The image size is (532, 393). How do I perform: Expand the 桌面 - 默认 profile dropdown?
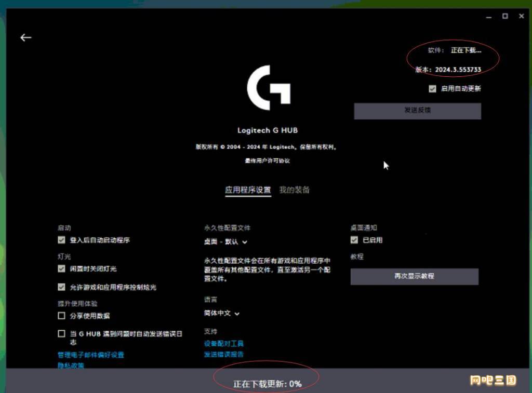(225, 242)
